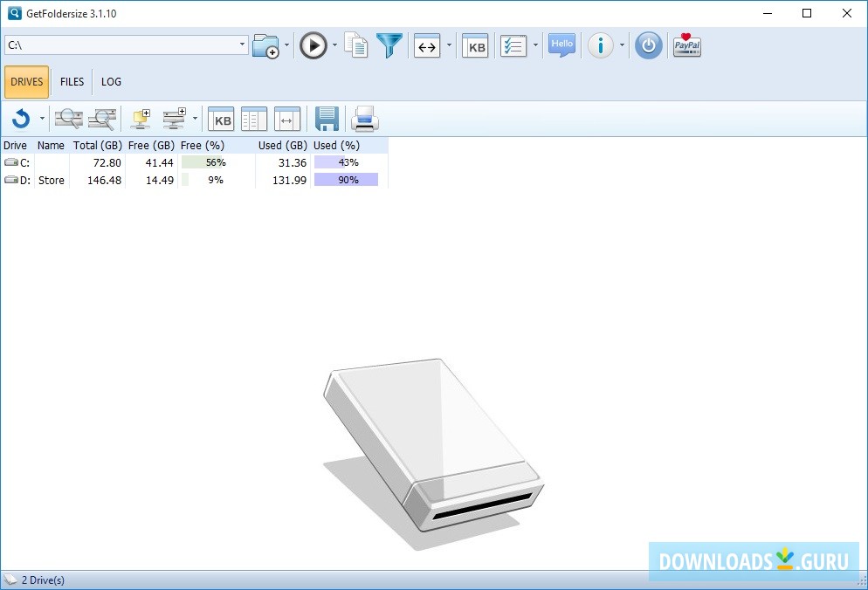Switch to the LOG tab
868x590 pixels.
coord(111,82)
